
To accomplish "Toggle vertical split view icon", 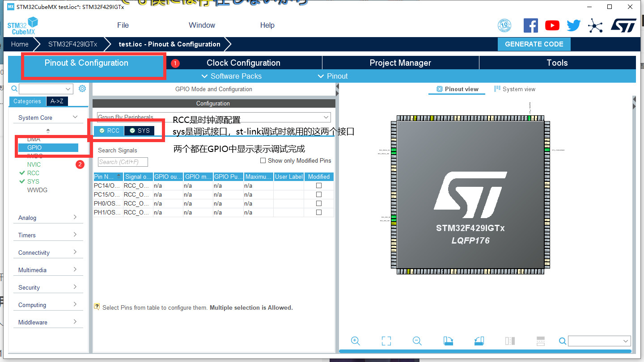I will coord(510,341).
